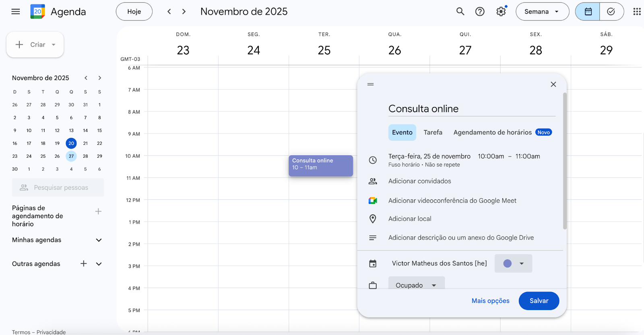Open the event color dropdown

coord(513,263)
